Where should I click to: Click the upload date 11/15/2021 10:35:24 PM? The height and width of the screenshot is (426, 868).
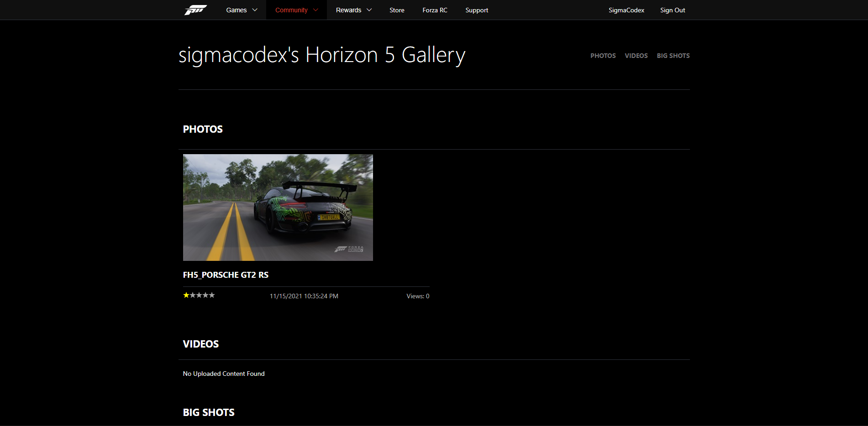(304, 296)
